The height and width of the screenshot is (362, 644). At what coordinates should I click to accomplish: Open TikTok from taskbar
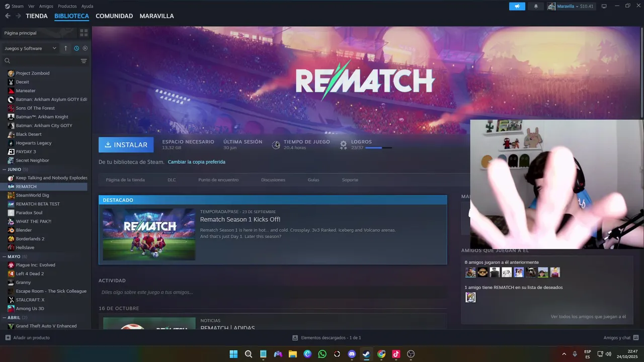pos(396,354)
